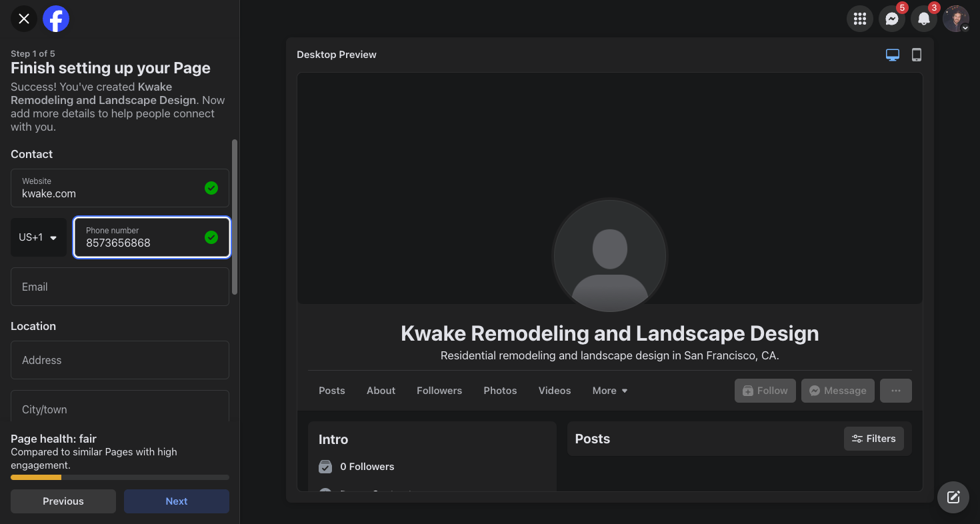
Task: Select the Posts tab in the preview
Action: pos(332,391)
